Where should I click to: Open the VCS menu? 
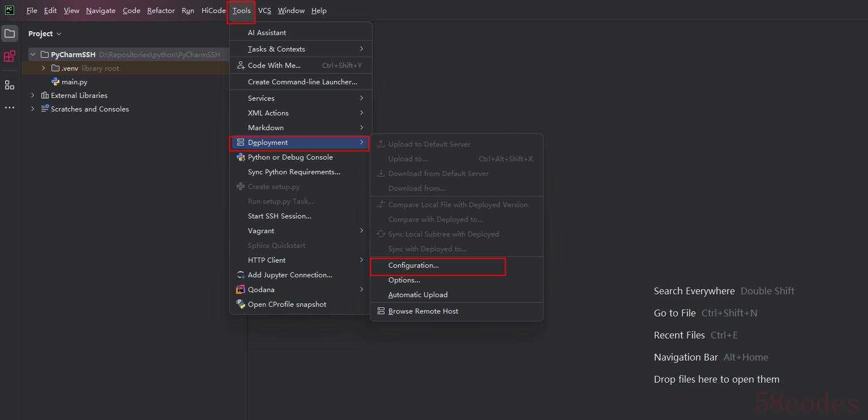click(264, 11)
